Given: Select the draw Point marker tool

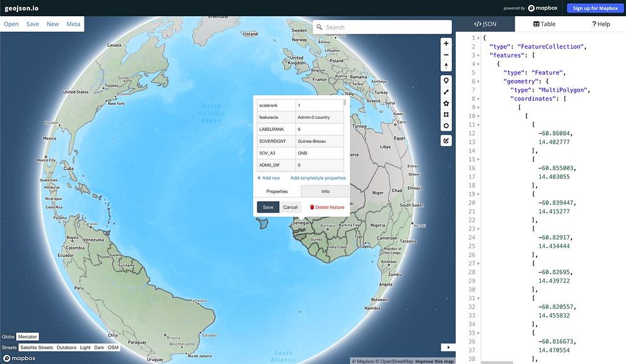Looking at the screenshot, I should point(446,81).
